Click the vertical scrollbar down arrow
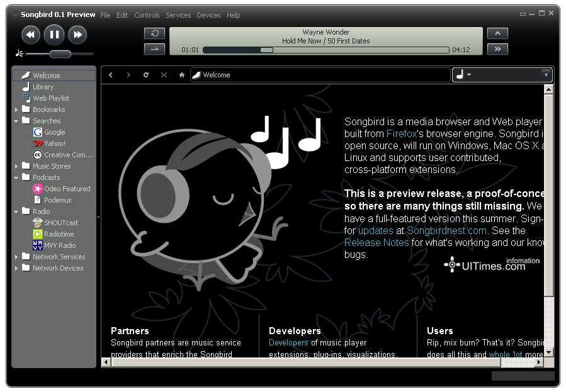 [548, 352]
